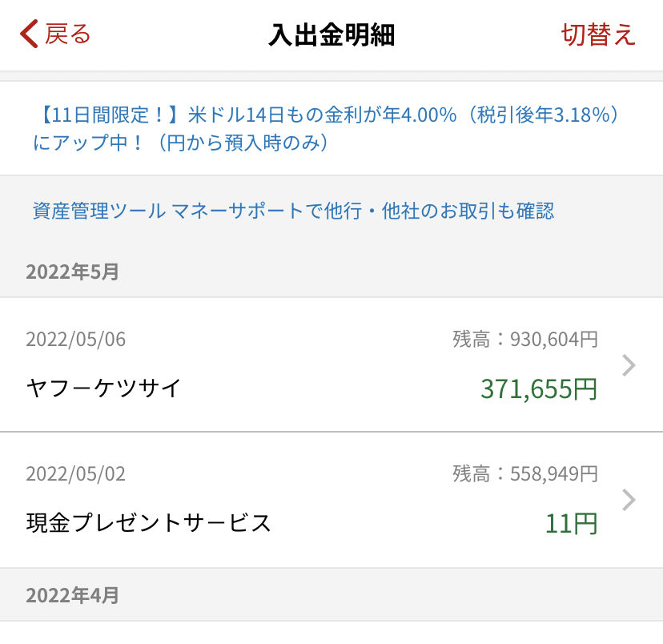Image resolution: width=663 pixels, height=644 pixels.
Task: Tap the 11円 deposit amount
Action: pyautogui.click(x=571, y=524)
